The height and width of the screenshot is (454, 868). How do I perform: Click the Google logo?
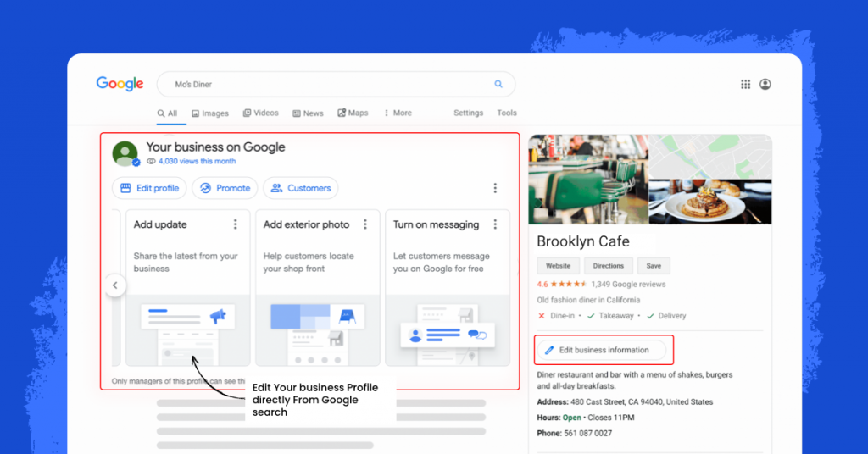pos(120,84)
